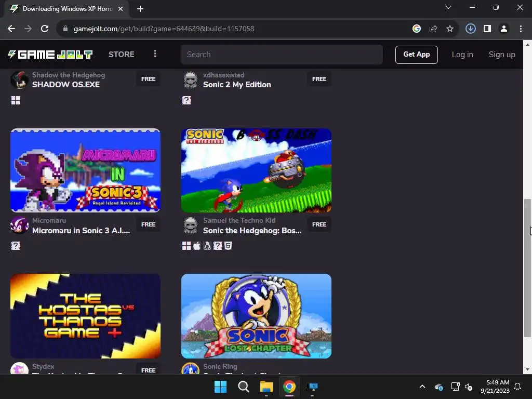Click ROM icon under Sonic 2 My Edition

point(187,100)
